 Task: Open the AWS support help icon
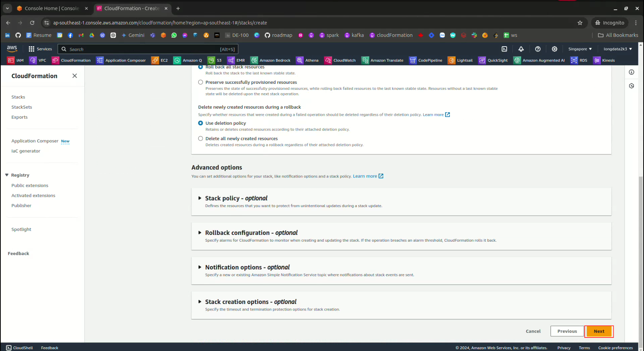[x=538, y=49]
